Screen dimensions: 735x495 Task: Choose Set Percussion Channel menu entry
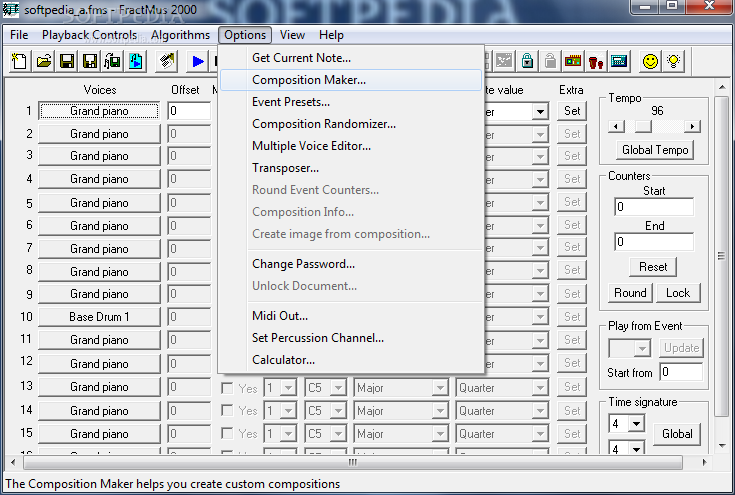coord(351,338)
